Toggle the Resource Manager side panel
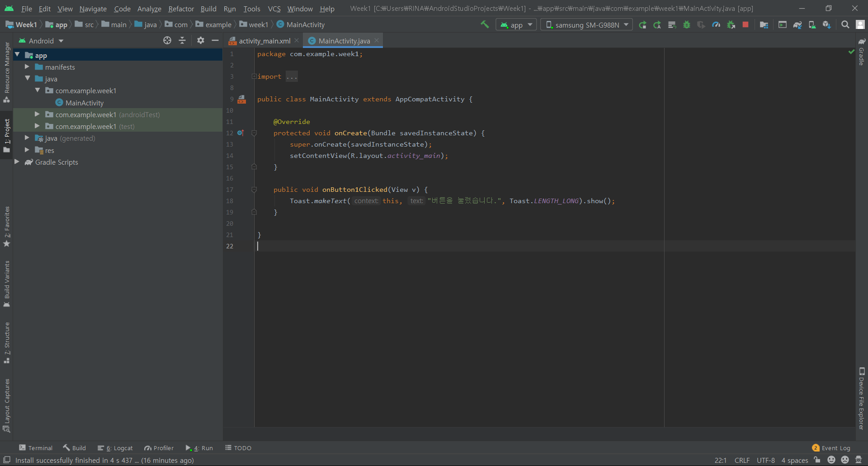The height and width of the screenshot is (466, 868). click(7, 72)
